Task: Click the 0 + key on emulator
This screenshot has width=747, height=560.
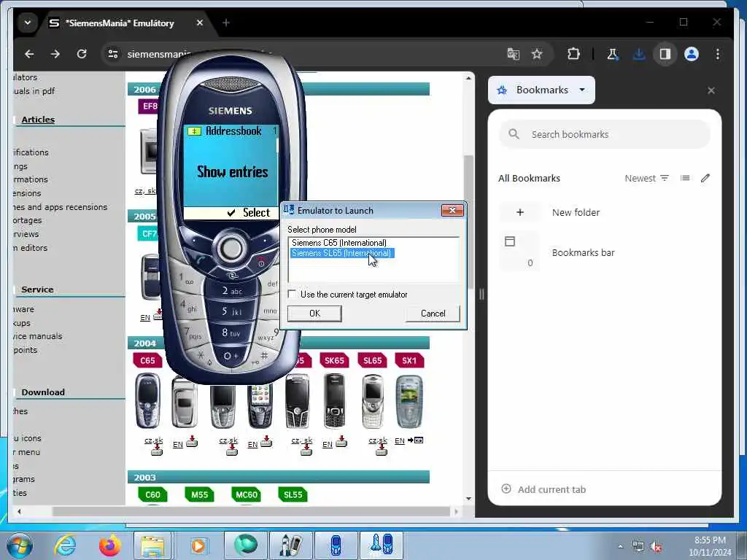Action: [x=231, y=356]
